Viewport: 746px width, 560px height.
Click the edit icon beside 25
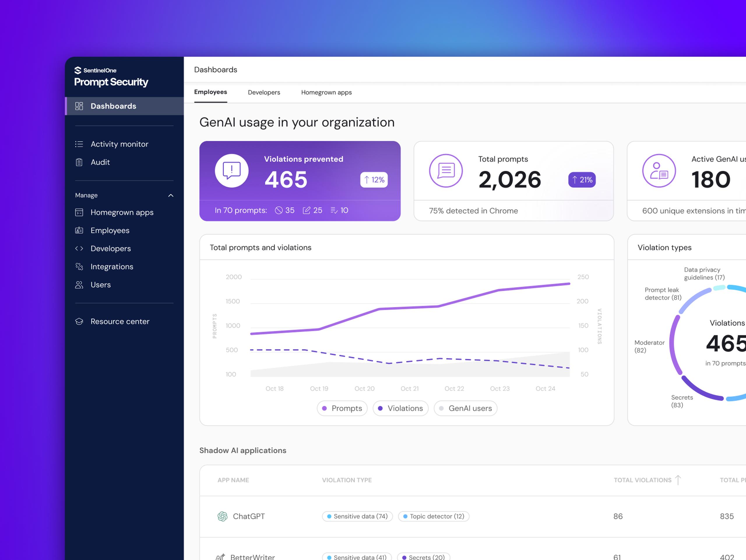coord(307,210)
